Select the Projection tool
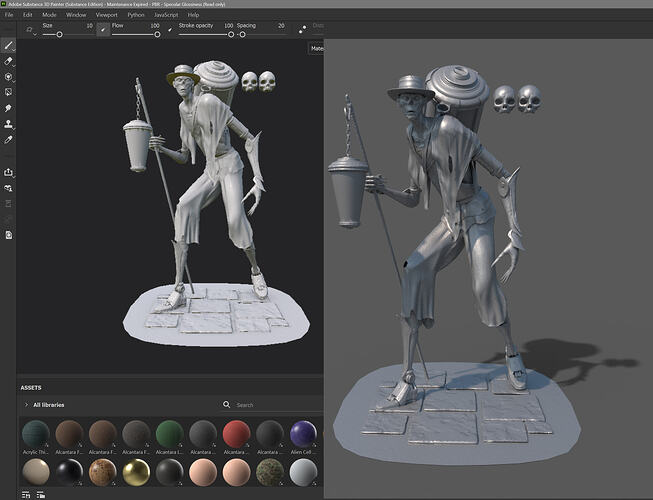The width and height of the screenshot is (653, 500). pos(9,76)
